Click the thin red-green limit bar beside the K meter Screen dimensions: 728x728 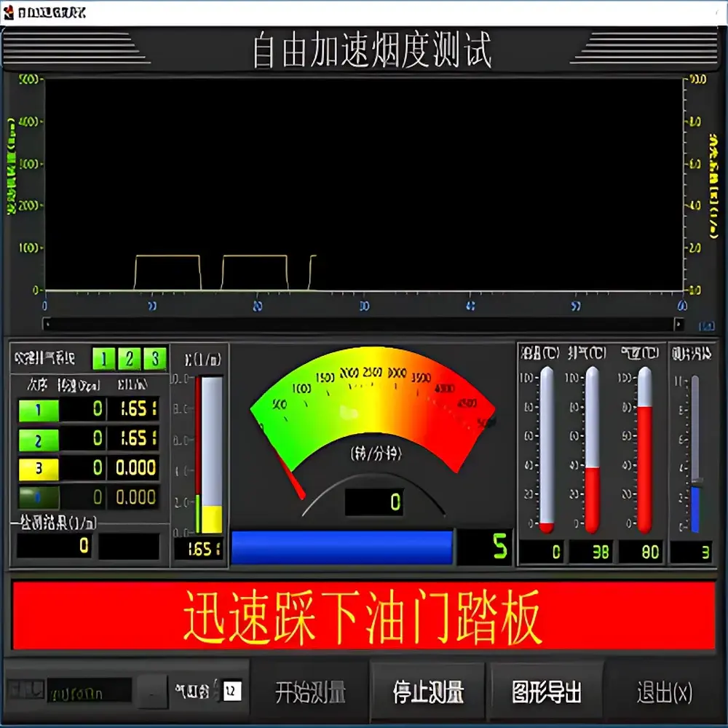pyautogui.click(x=198, y=455)
